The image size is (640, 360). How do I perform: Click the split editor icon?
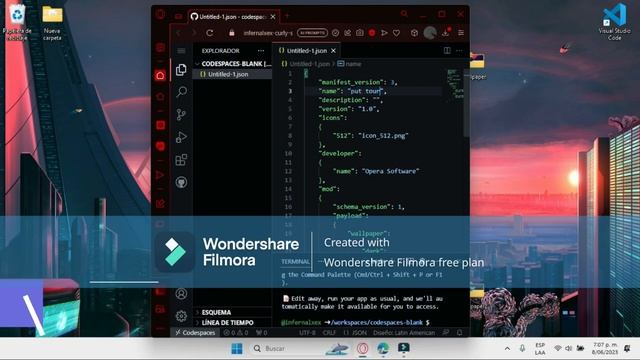447,51
